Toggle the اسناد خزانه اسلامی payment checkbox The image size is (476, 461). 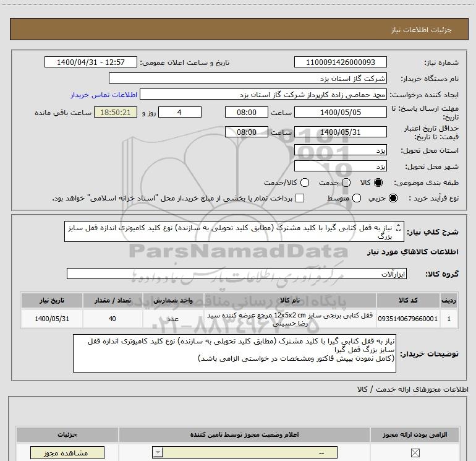(300, 198)
